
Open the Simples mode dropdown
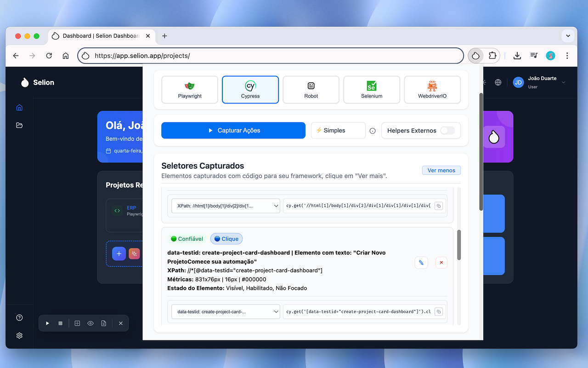[338, 130]
